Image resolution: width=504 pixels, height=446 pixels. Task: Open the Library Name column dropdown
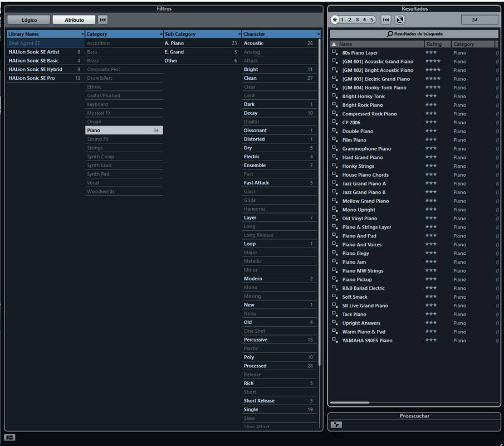82,35
